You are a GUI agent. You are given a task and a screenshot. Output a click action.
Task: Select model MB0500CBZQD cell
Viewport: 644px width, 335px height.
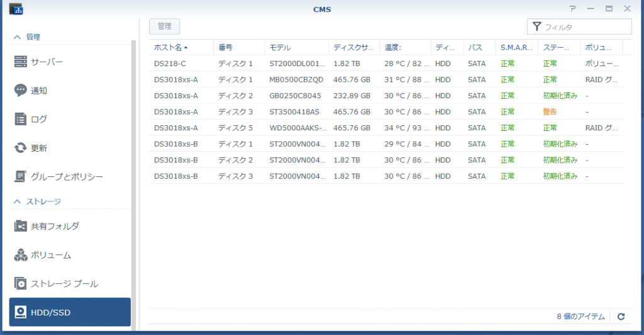point(296,79)
